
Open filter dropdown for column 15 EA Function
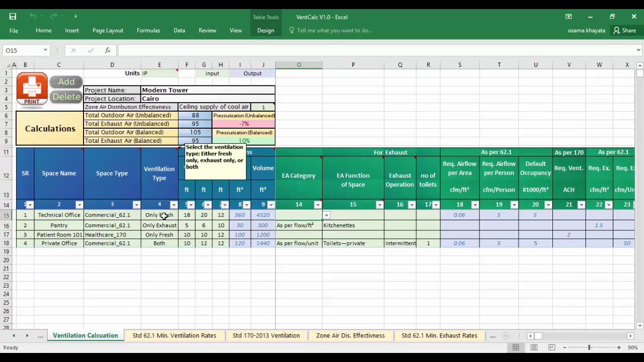(379, 205)
